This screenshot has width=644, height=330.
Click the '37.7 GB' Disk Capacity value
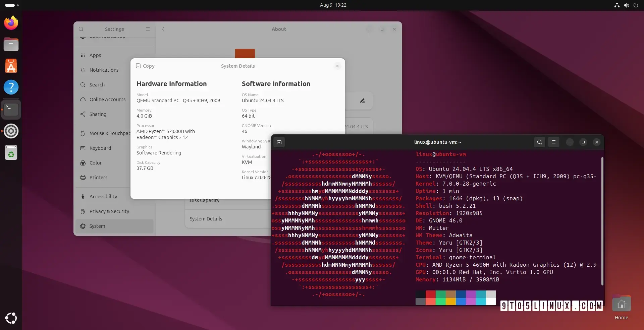pos(145,168)
